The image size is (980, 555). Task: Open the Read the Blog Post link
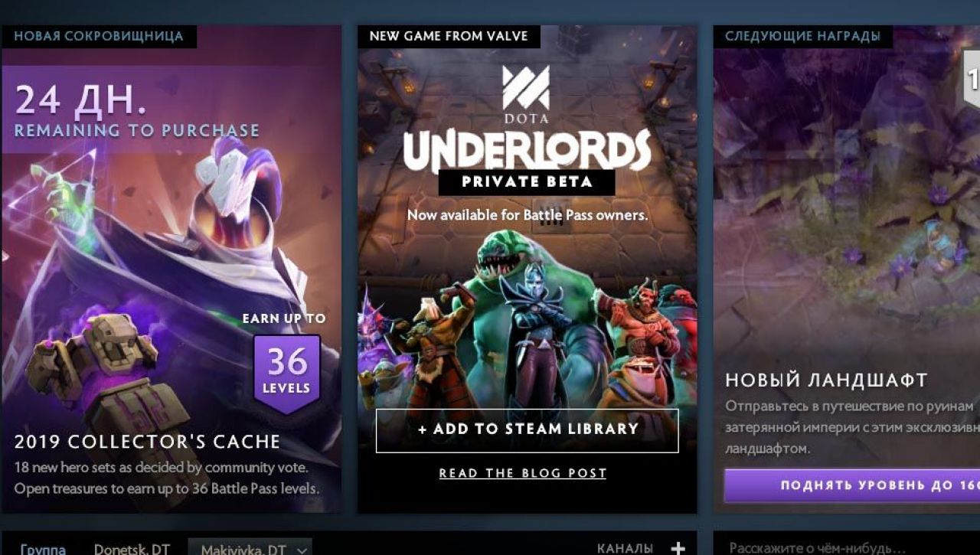(x=523, y=473)
